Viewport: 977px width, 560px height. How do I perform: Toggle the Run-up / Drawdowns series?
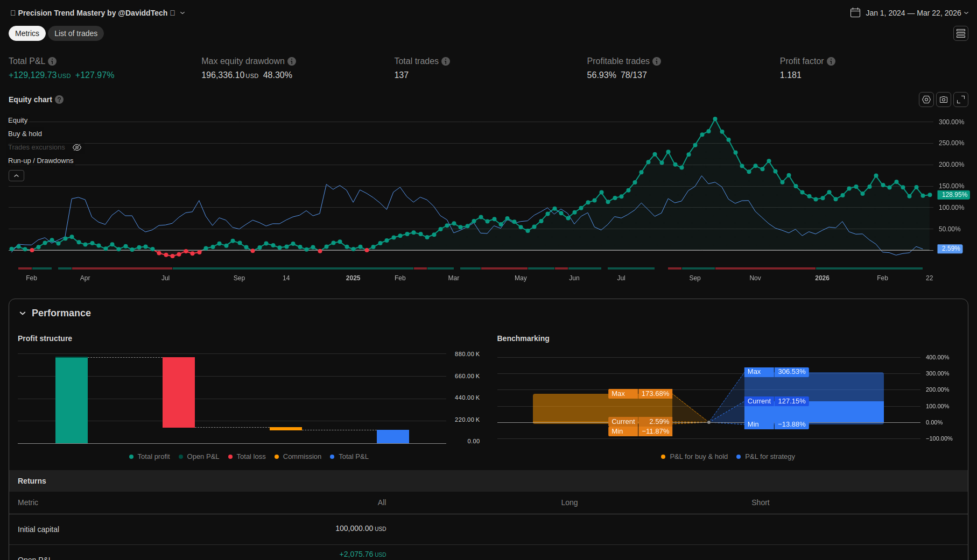tap(40, 161)
